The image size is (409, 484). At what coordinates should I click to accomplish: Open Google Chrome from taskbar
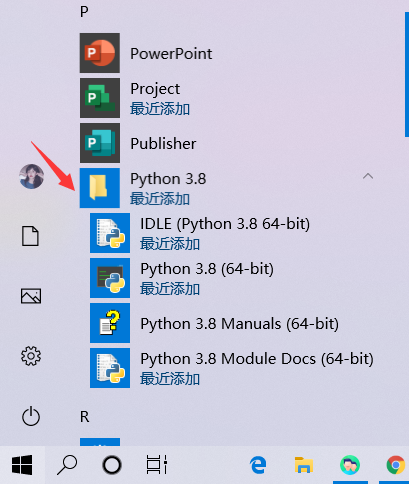[396, 465]
